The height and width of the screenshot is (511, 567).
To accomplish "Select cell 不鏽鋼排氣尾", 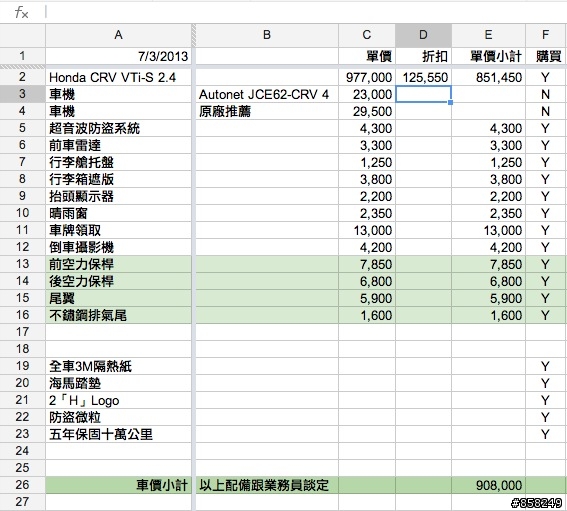I will click(x=118, y=315).
